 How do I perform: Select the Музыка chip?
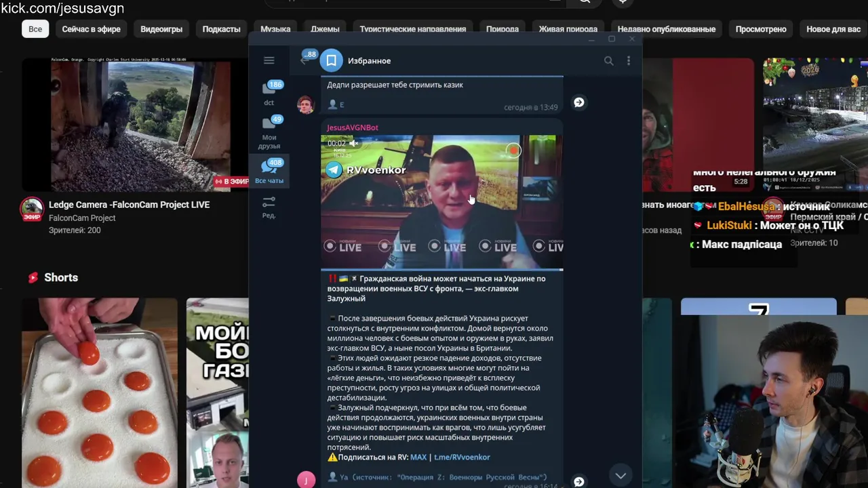tap(275, 29)
